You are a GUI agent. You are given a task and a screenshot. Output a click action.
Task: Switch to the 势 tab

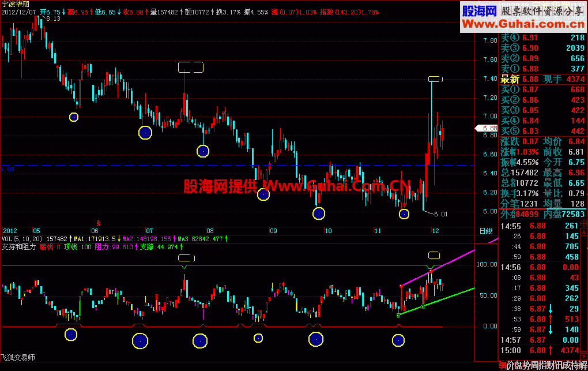click(x=526, y=365)
